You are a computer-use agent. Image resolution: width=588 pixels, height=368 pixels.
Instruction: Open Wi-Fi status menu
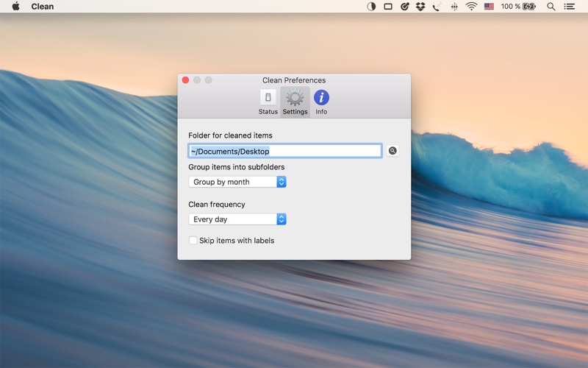(x=471, y=7)
